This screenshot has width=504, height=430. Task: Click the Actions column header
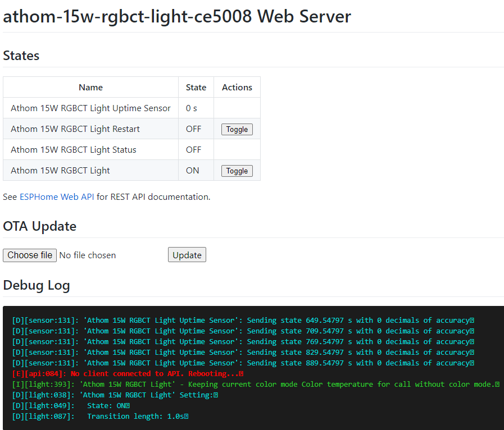point(237,88)
